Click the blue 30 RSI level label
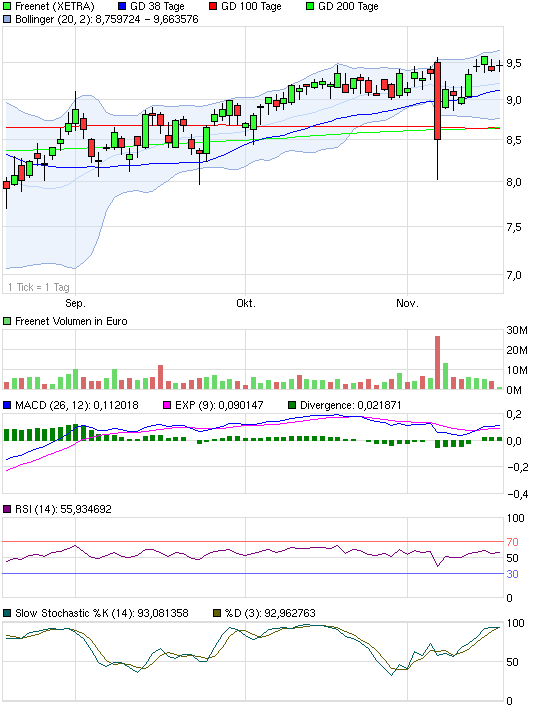This screenshot has height=710, width=545. pyautogui.click(x=512, y=574)
